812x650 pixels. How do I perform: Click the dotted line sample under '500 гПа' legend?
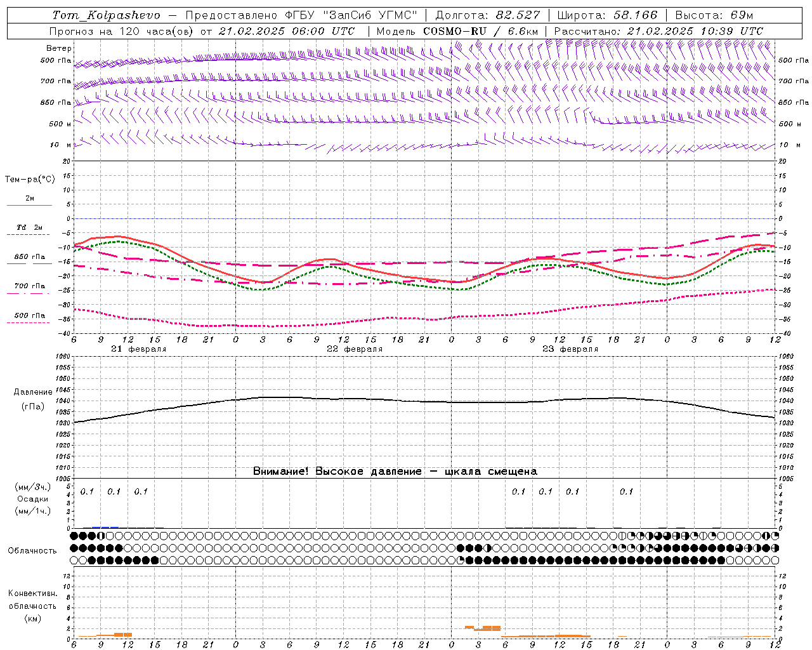(29, 323)
